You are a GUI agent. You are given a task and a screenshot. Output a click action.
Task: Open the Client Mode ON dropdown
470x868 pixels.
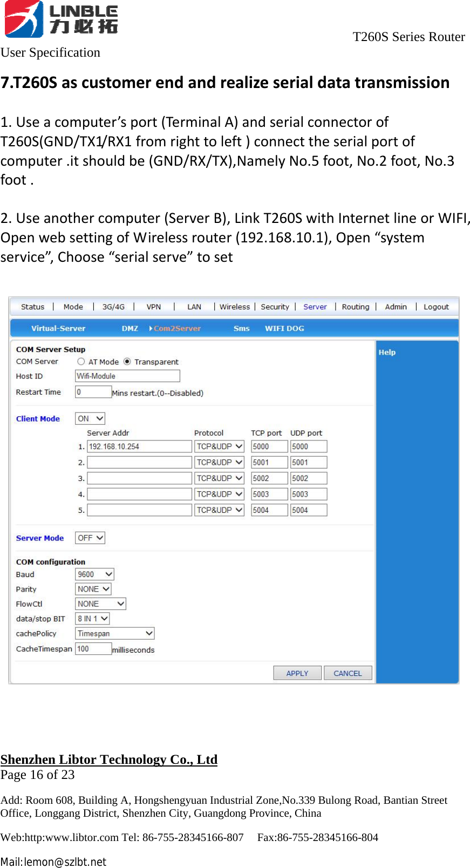coord(90,418)
